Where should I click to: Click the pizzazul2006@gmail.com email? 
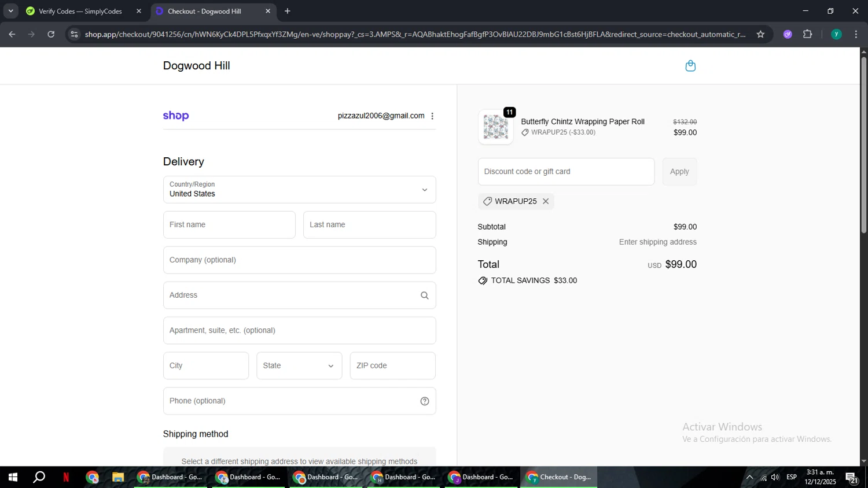point(381,116)
